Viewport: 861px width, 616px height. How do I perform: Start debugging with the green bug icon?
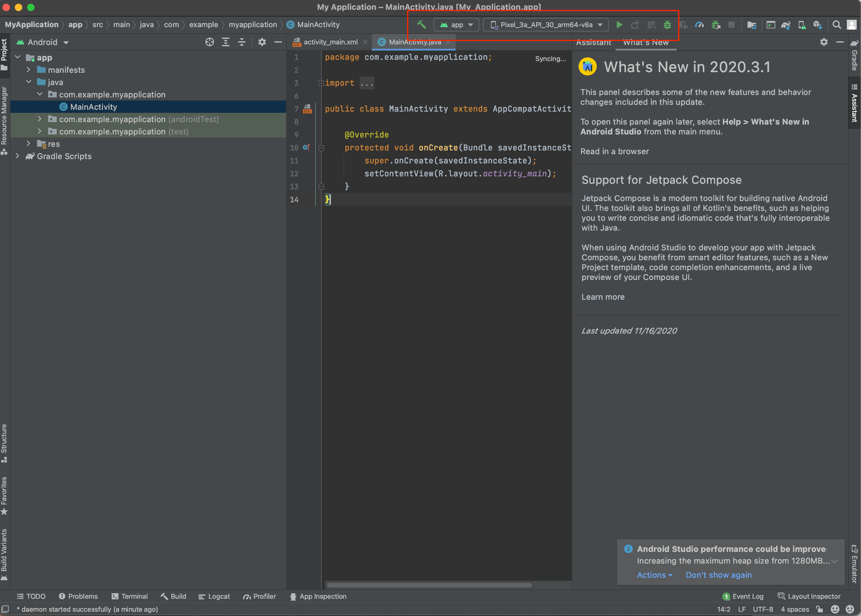[667, 25]
